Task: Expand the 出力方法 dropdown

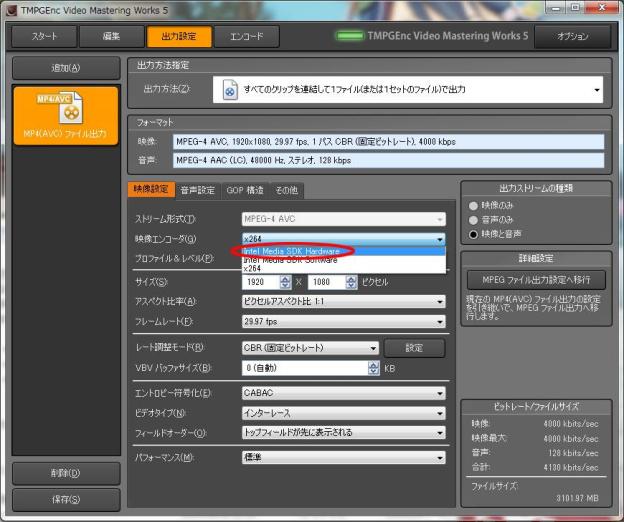Action: [597, 90]
